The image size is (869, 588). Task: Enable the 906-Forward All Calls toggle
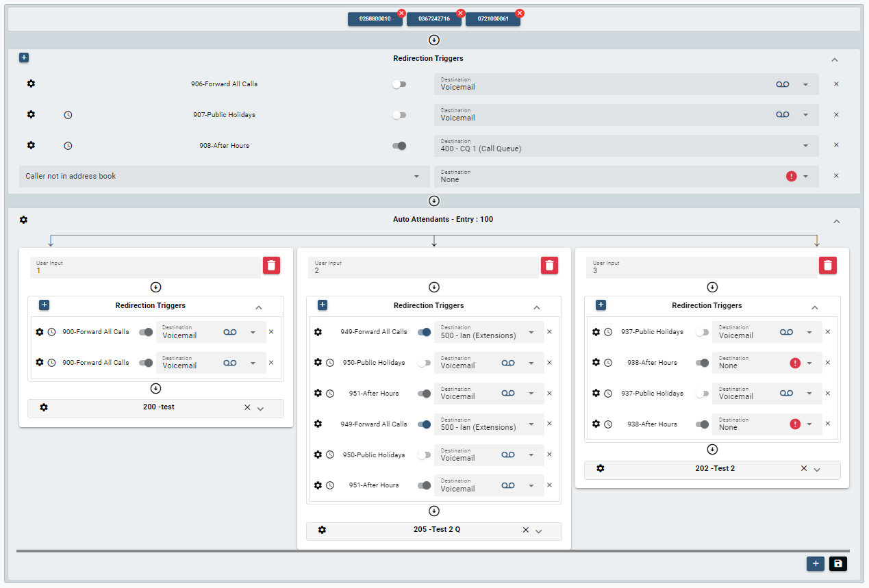click(399, 84)
